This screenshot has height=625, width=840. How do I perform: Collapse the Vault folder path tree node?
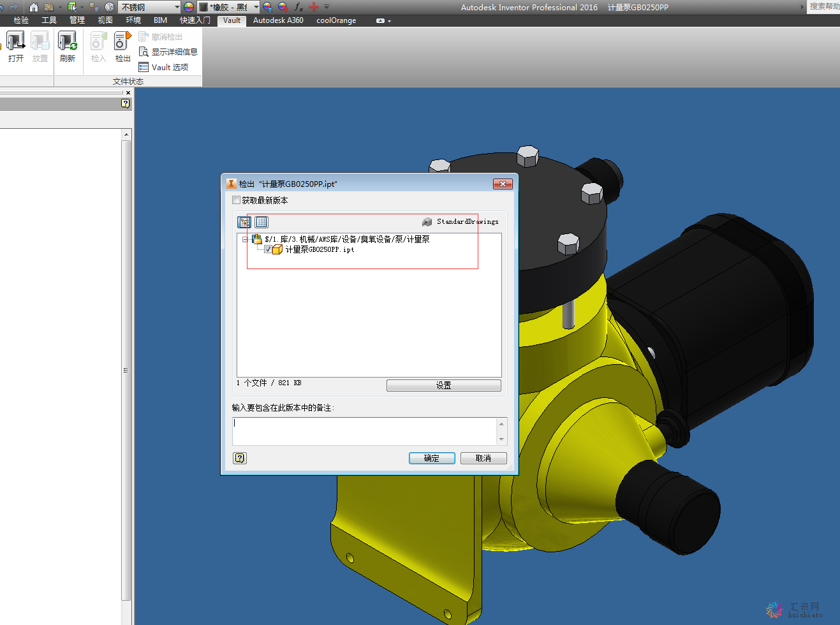tap(245, 239)
